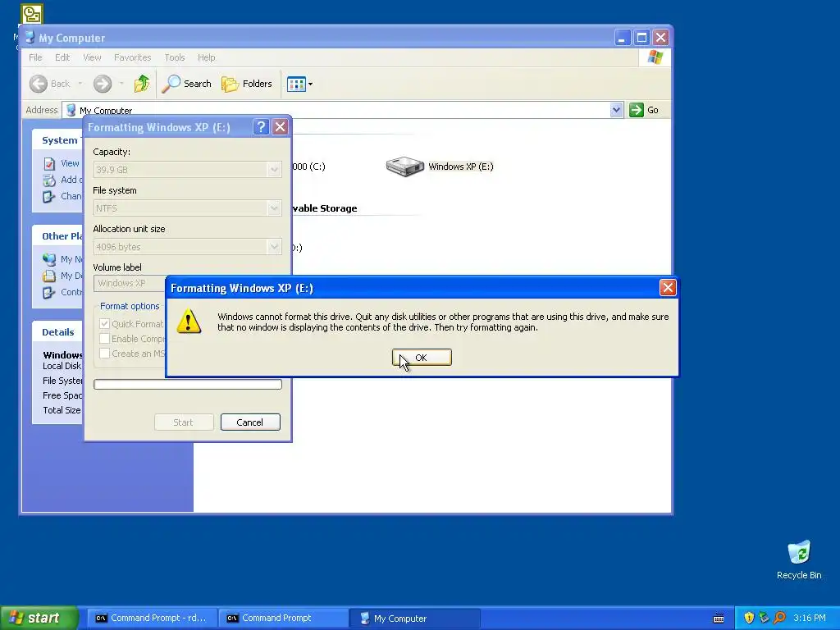Open the Views dropdown button
This screenshot has height=630, width=840.
pos(299,84)
